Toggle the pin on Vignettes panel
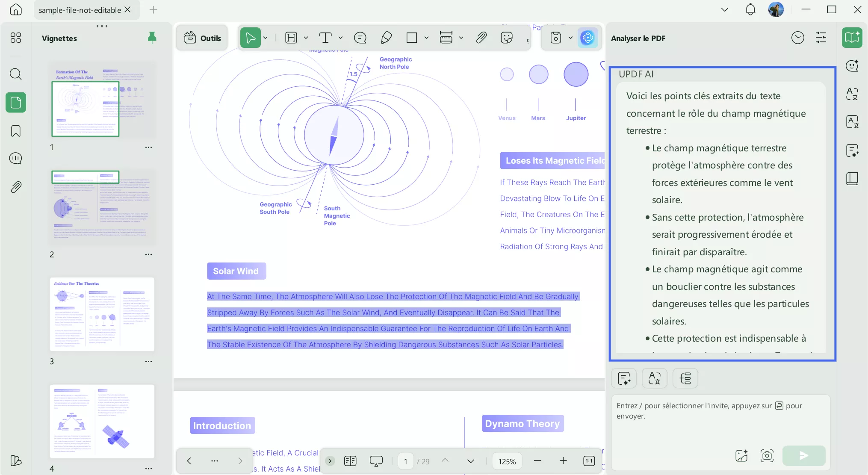Screen dimensions: 868x475 (x=152, y=38)
